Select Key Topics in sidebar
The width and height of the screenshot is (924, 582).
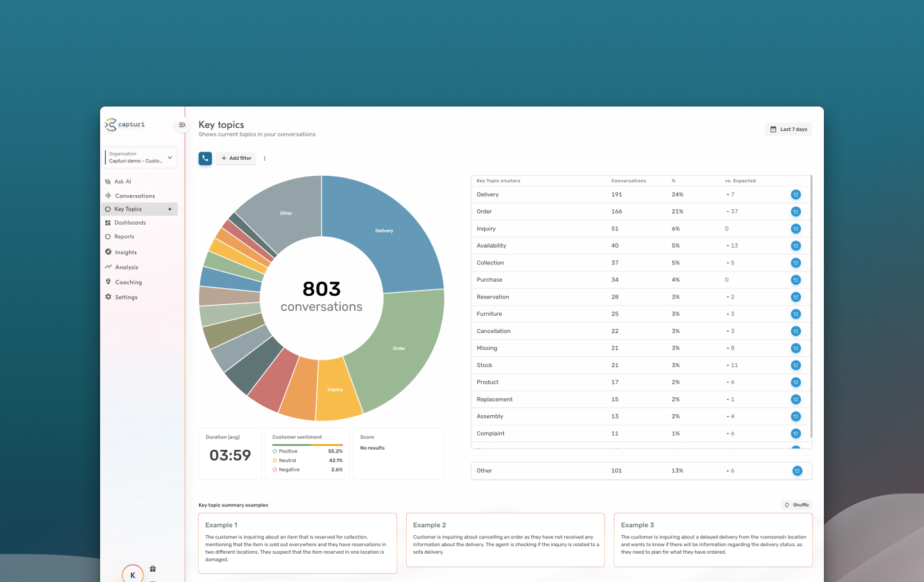(140, 209)
